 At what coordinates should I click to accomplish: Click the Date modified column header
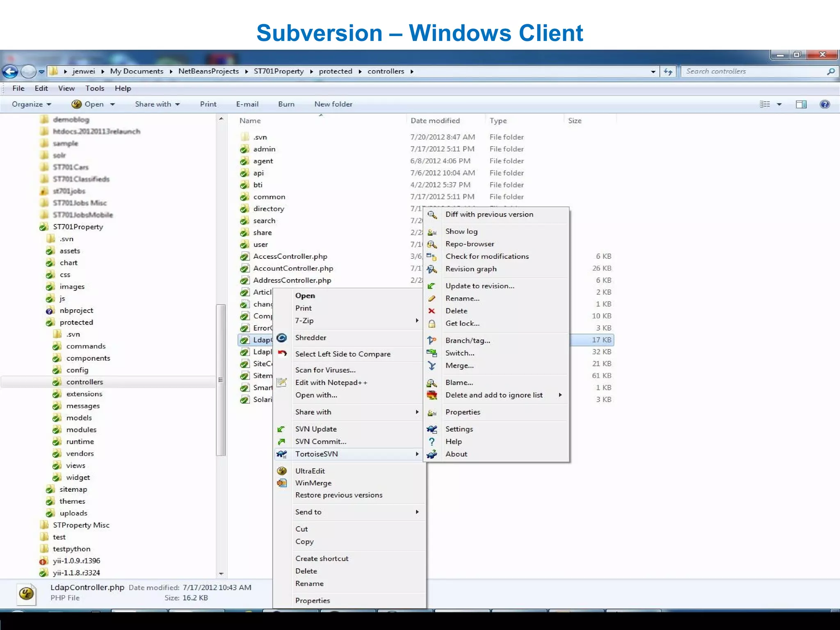pos(435,121)
